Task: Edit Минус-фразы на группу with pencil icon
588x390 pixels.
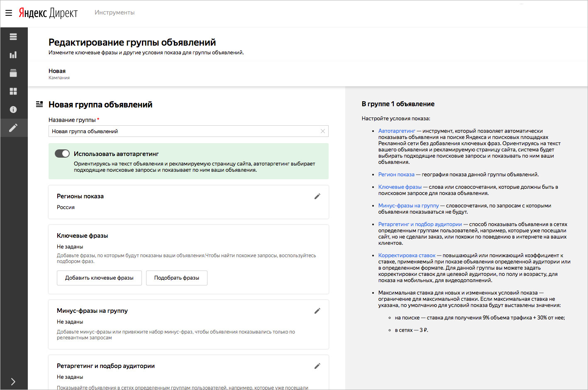Action: (317, 311)
